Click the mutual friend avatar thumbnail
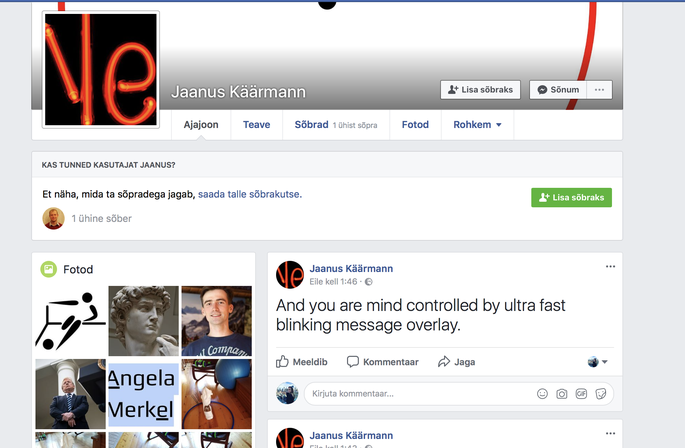This screenshot has height=448, width=685. (x=53, y=218)
